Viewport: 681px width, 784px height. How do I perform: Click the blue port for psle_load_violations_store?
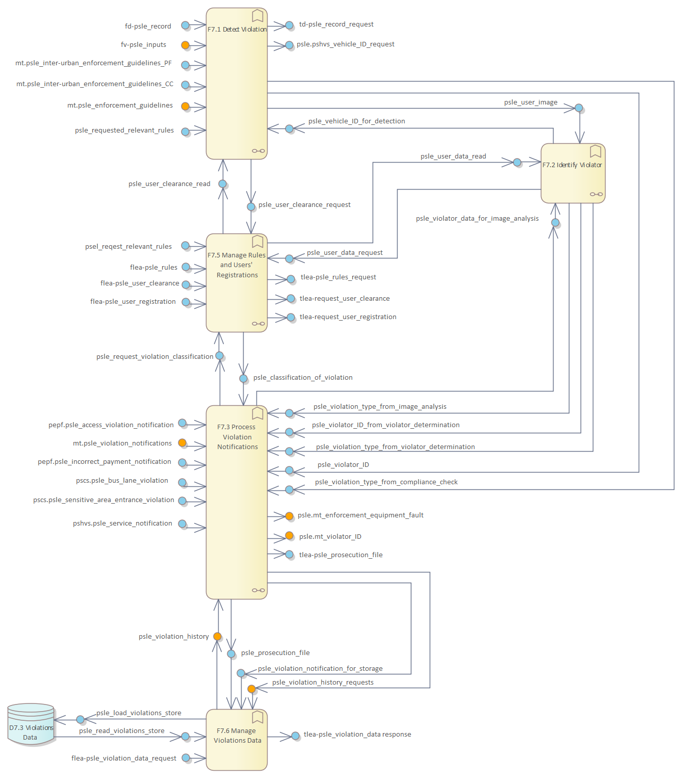point(81,719)
